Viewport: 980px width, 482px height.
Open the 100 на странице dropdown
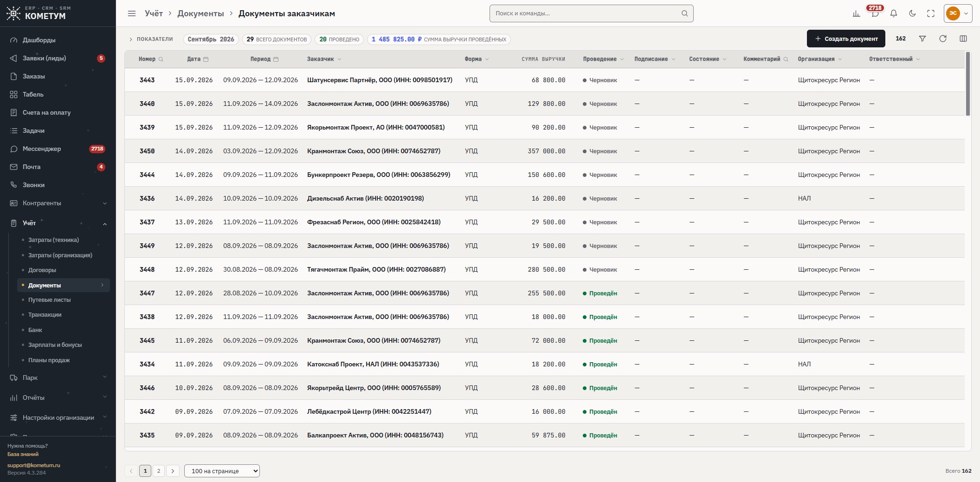(x=222, y=471)
